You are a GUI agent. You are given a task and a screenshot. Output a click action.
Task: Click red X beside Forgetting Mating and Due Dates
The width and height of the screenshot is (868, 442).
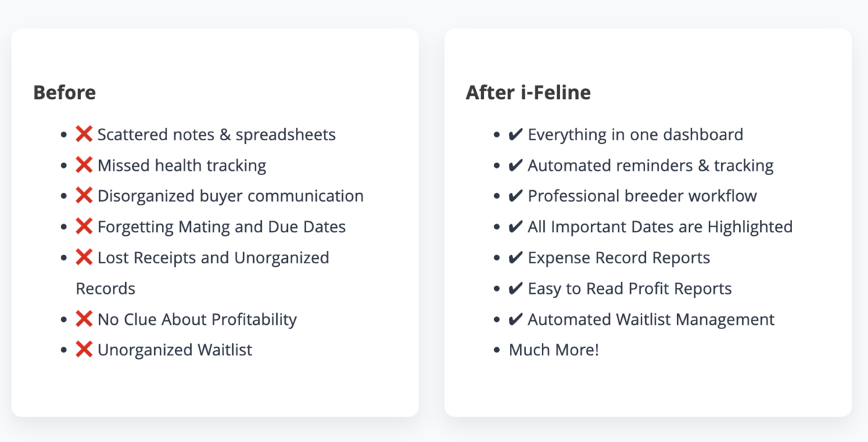(85, 227)
